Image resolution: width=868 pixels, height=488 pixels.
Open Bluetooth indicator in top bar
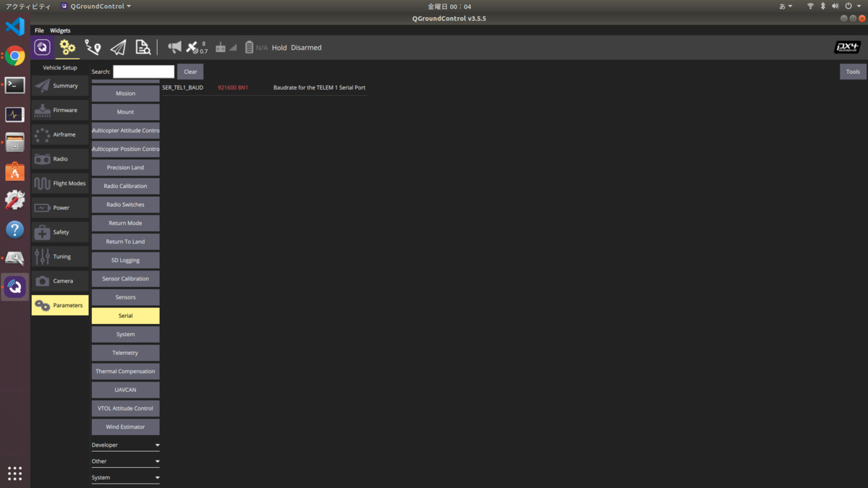point(823,6)
